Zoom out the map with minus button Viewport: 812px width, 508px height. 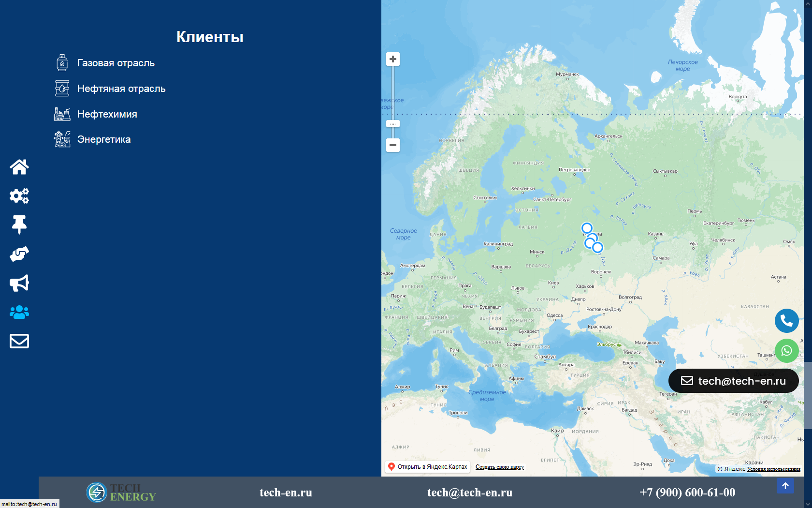(x=393, y=145)
